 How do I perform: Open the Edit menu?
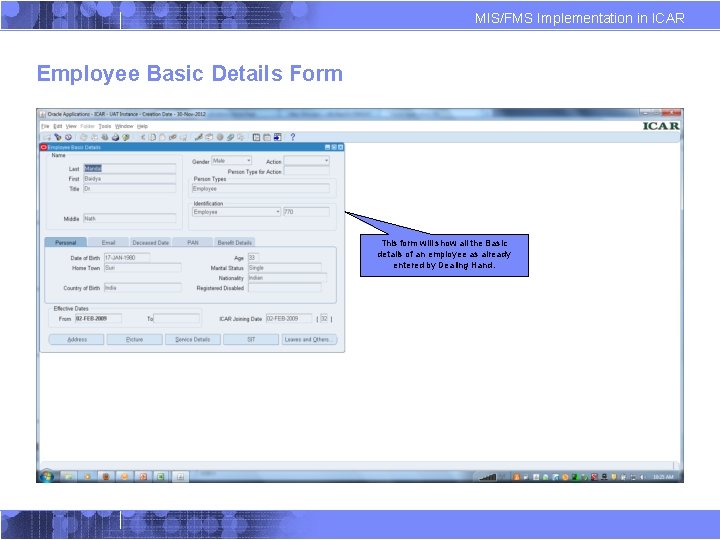[58, 126]
